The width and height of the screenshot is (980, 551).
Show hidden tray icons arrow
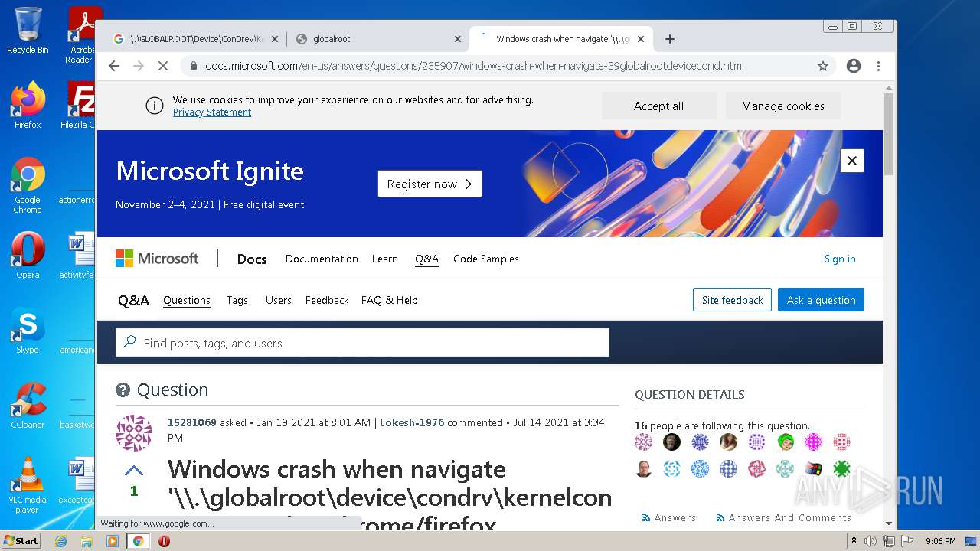pyautogui.click(x=854, y=541)
